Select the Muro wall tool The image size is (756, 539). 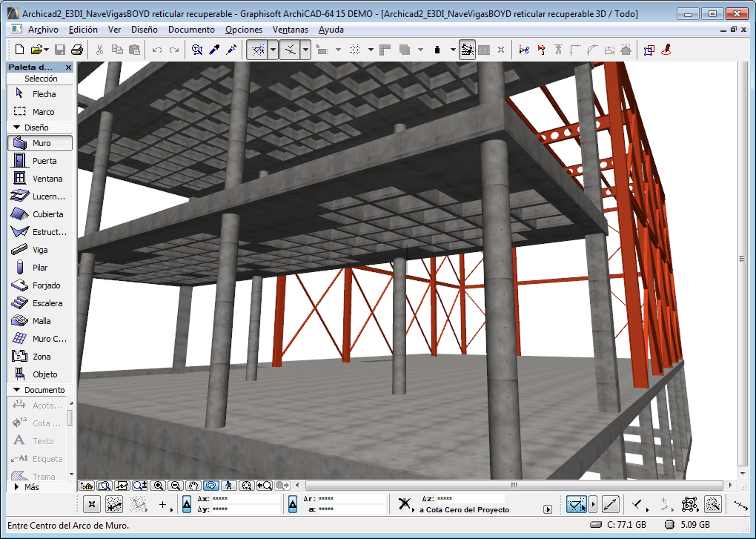(x=40, y=143)
